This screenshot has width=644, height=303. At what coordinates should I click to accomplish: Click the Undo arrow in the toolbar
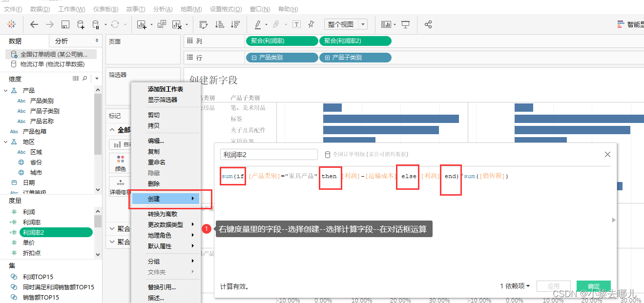(33, 24)
